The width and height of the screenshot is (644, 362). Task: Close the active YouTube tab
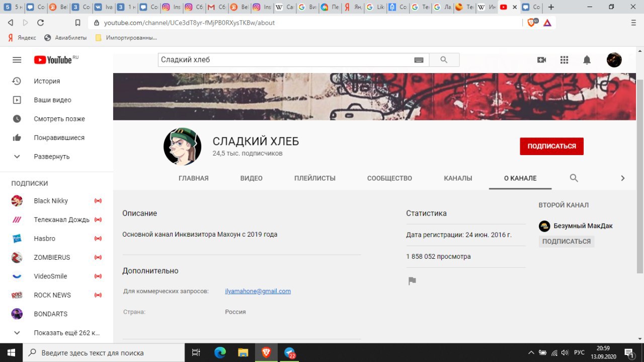[514, 7]
